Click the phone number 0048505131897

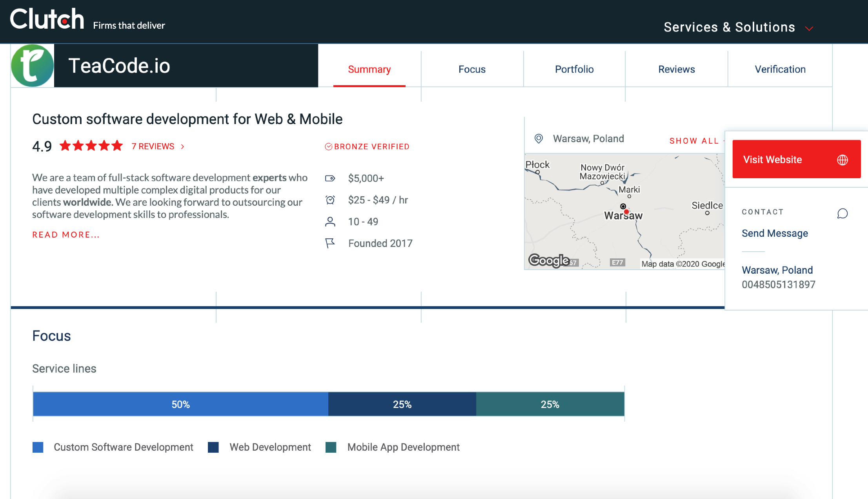coord(778,285)
